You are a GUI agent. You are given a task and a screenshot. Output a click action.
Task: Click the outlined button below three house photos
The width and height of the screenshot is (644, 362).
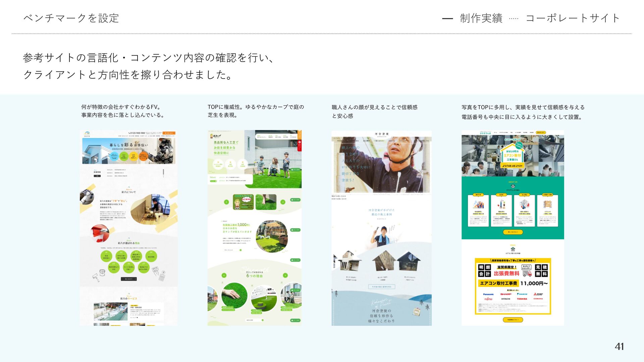(x=381, y=287)
